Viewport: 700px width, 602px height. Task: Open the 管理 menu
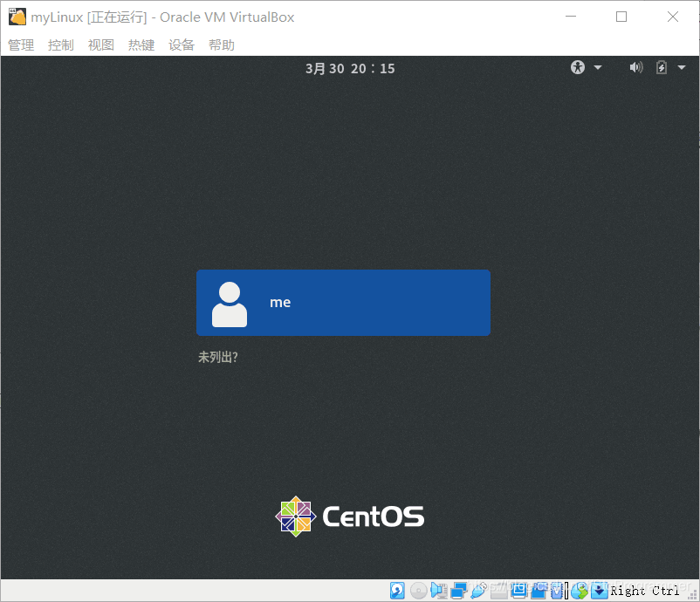click(x=21, y=44)
